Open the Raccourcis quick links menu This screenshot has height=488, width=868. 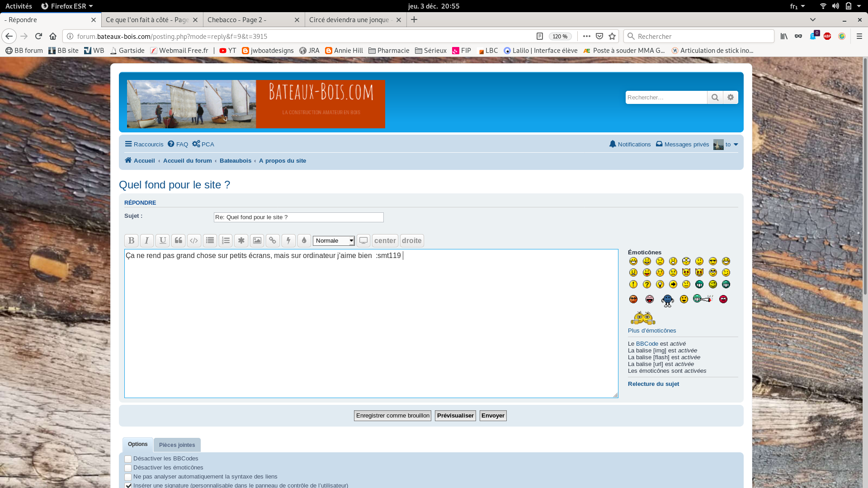144,145
